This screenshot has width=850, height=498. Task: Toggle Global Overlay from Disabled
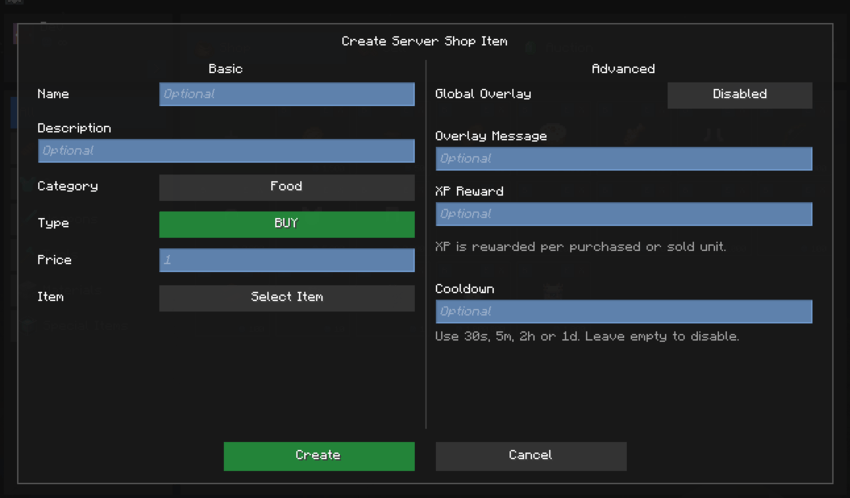tap(739, 95)
